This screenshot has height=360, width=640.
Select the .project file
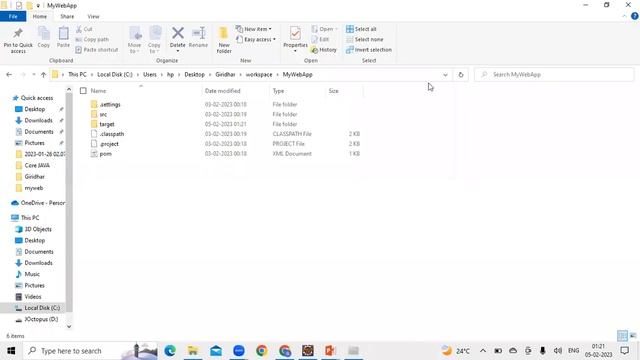point(109,144)
